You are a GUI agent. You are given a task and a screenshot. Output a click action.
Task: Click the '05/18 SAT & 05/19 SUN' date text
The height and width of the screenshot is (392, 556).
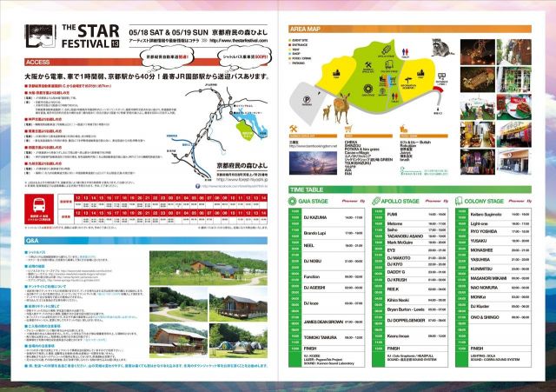pos(169,32)
